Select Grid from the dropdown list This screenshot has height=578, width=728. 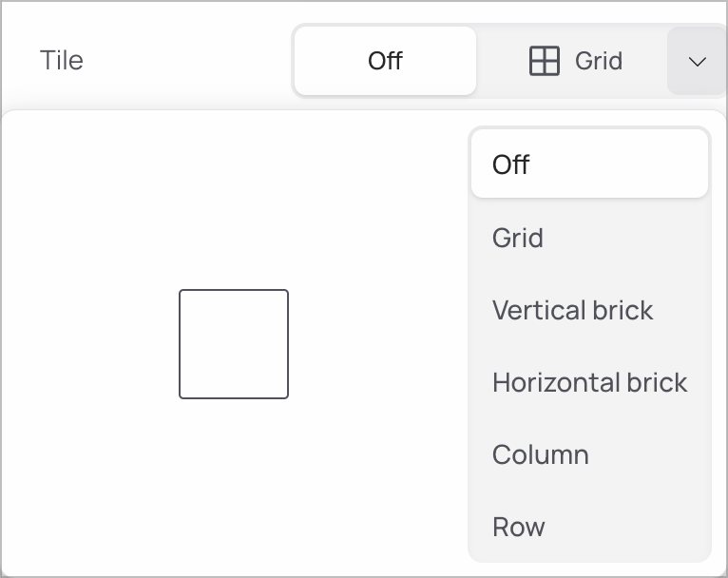[x=518, y=238]
